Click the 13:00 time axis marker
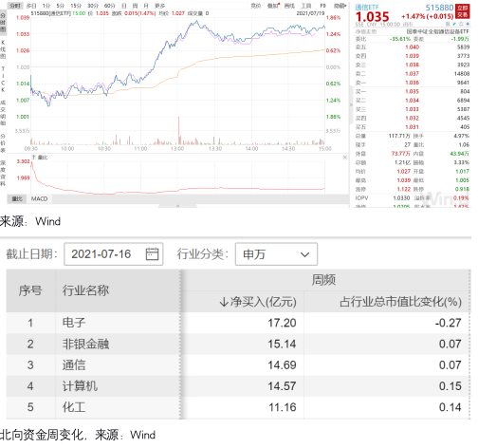This screenshot has height=448, width=478. [177, 149]
